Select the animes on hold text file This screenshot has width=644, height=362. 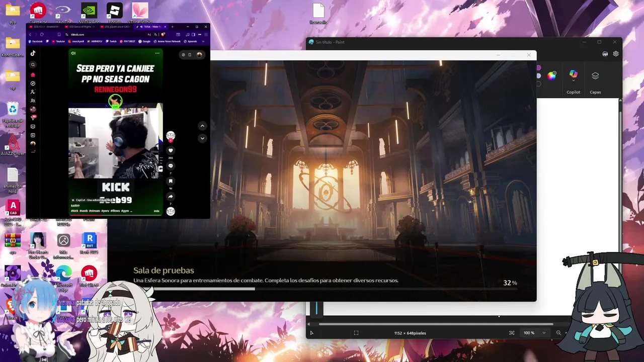13,181
